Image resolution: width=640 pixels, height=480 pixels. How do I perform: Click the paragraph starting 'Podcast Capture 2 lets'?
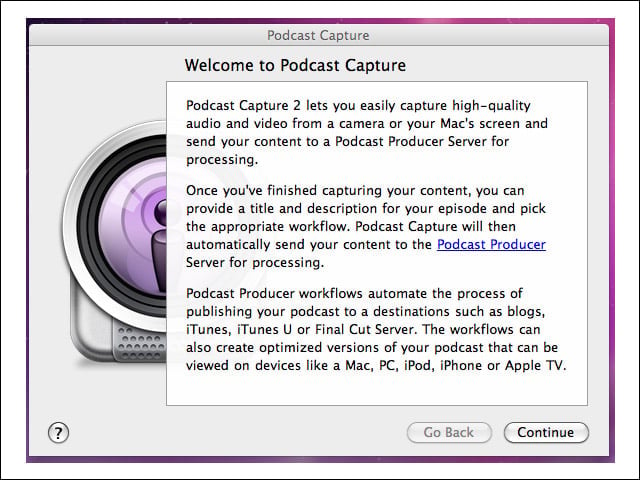[367, 132]
